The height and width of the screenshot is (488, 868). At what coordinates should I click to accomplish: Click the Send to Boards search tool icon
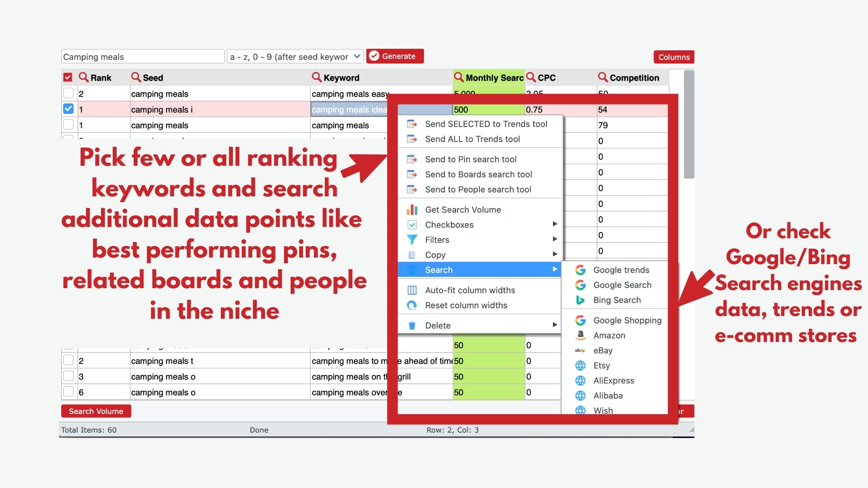pos(412,174)
